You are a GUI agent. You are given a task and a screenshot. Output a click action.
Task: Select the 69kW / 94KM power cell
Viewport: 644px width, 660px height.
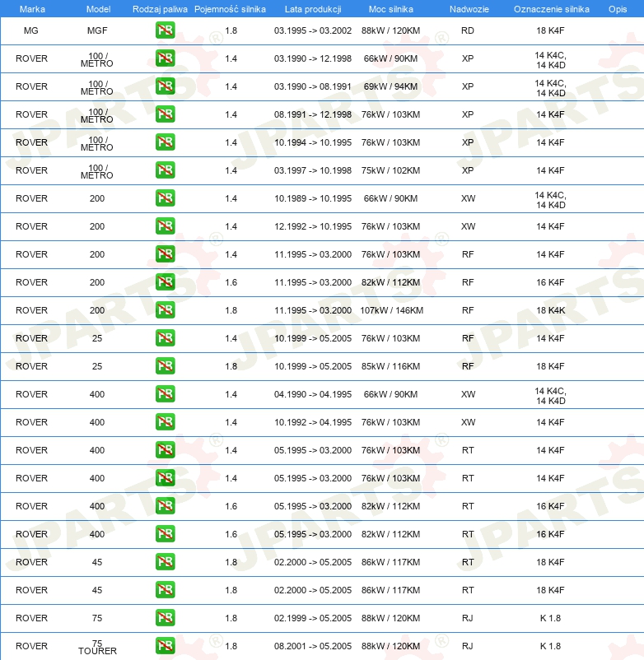[390, 86]
